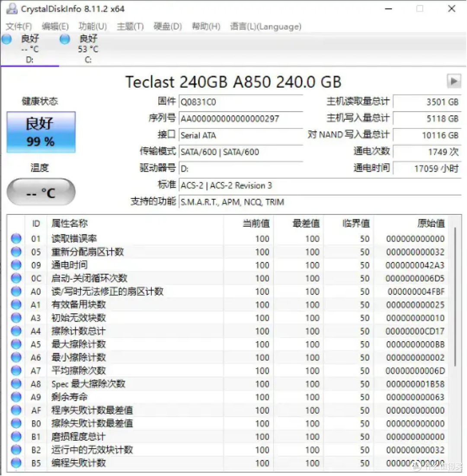Viewport: 467px width, 476px height.
Task: Click the power-on hours 17059 小时
Action: pyautogui.click(x=427, y=169)
